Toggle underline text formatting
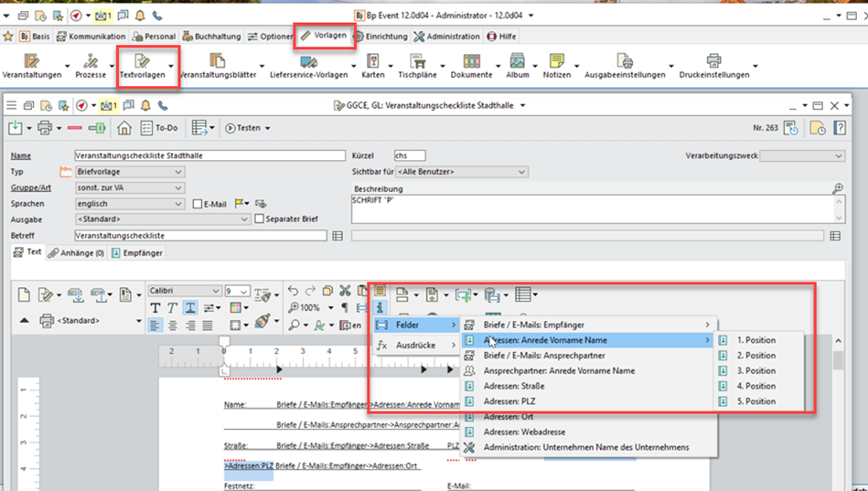Screen dimensions: 868x491 pos(189,308)
